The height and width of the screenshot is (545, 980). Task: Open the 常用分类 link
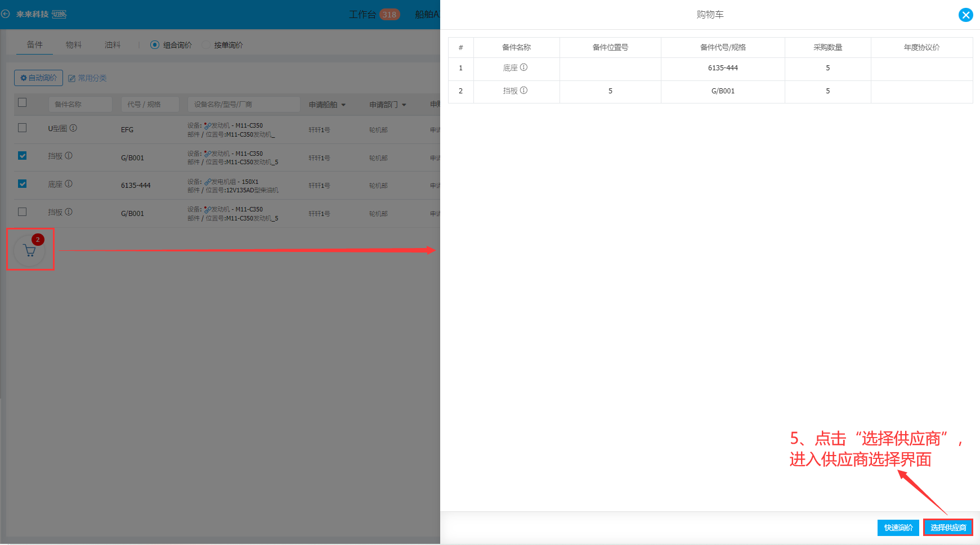[x=92, y=79]
